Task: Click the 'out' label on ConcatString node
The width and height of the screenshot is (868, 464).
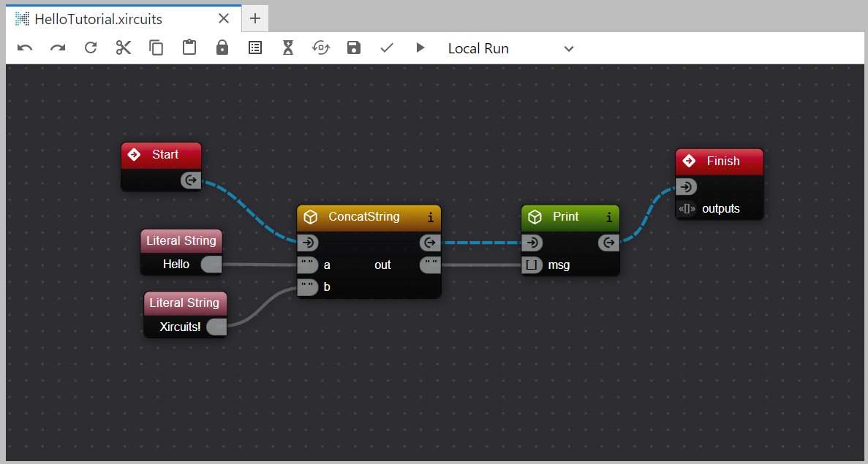Action: coord(382,265)
